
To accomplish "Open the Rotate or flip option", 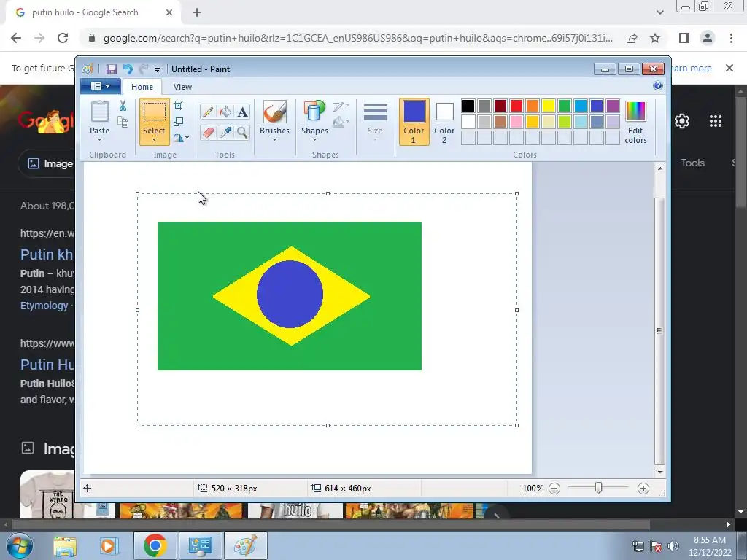I will click(181, 138).
